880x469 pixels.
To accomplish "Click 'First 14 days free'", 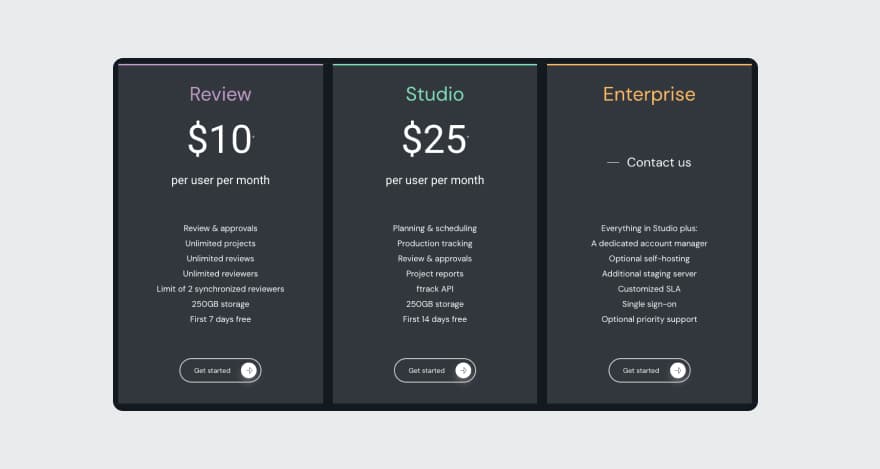I will [x=435, y=319].
